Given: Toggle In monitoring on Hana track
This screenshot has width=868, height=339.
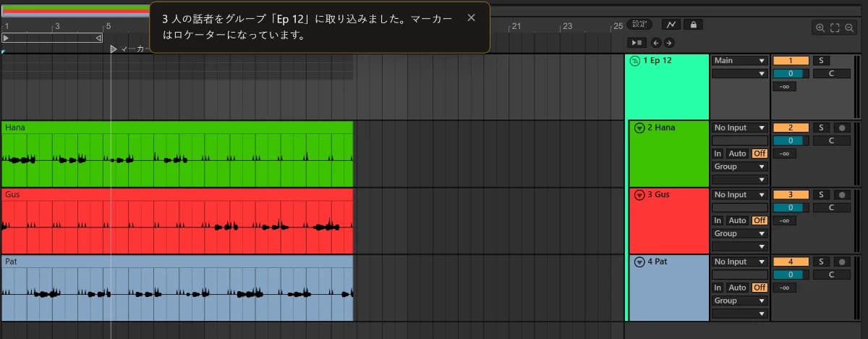Looking at the screenshot, I should 718,154.
